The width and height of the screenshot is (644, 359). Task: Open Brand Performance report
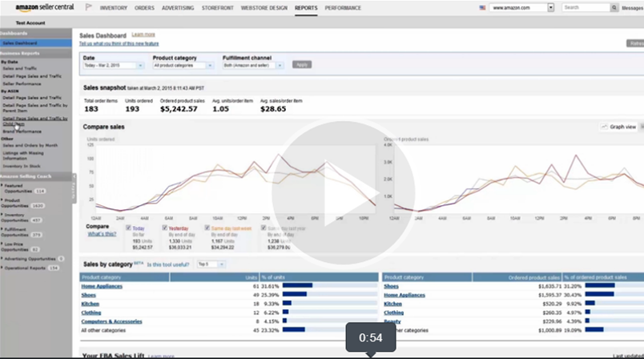[x=22, y=132]
